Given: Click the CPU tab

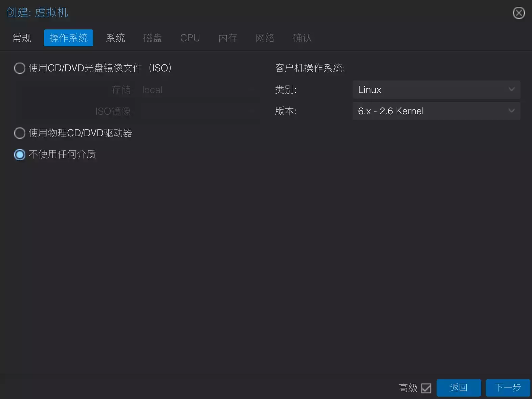Looking at the screenshot, I should pos(190,38).
